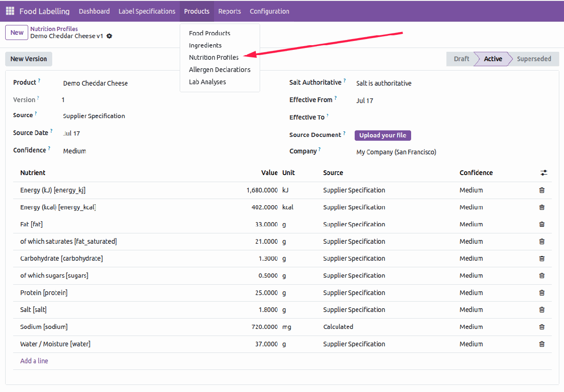Delete the Water / Moisture nutrient line

tap(542, 344)
